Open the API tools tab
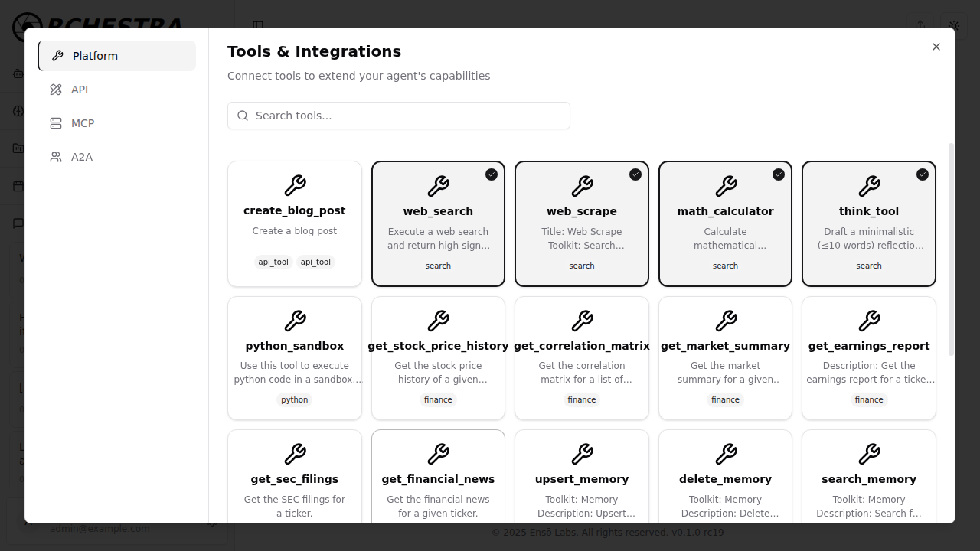Image resolution: width=980 pixels, height=551 pixels. click(x=116, y=90)
